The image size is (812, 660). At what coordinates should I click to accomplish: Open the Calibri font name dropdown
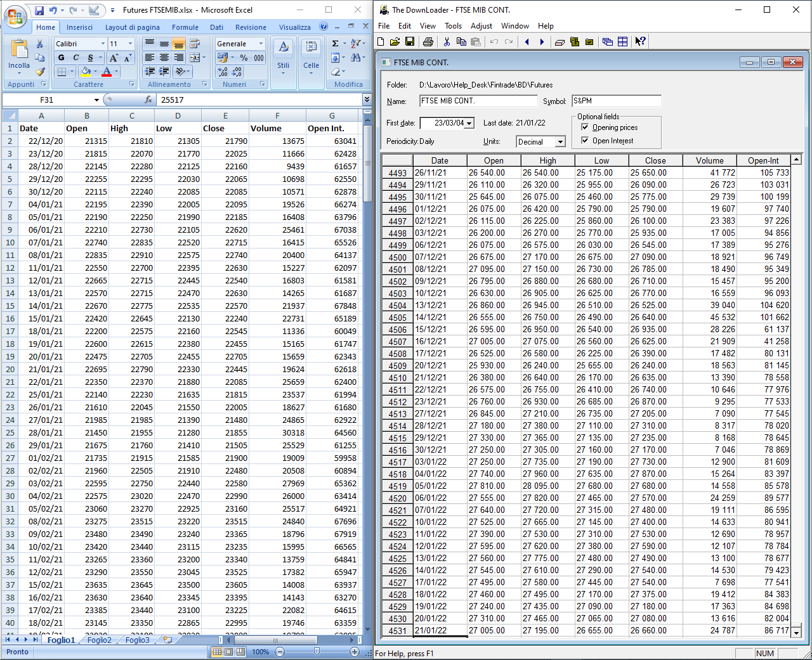click(x=103, y=44)
